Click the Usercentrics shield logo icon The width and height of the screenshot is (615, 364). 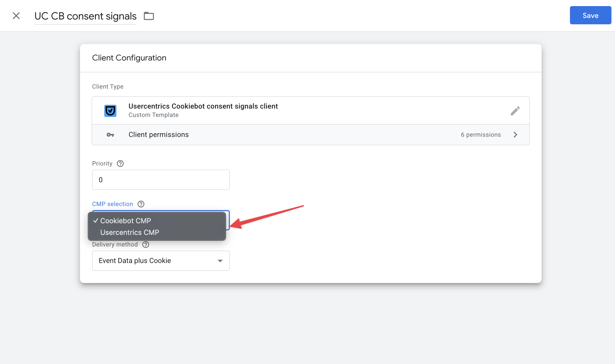110,111
